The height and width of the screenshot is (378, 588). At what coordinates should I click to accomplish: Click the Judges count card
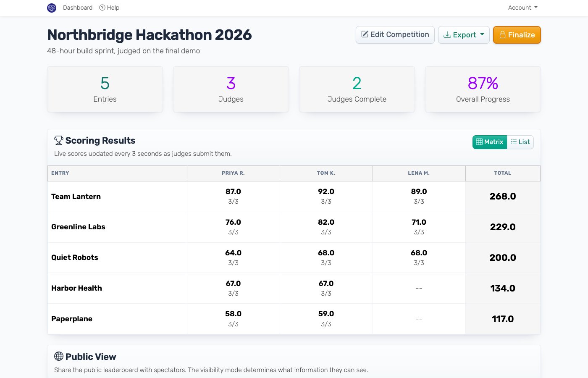pos(231,89)
